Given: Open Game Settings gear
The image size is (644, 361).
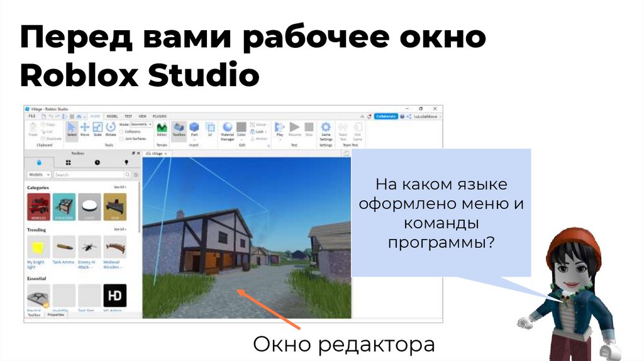Looking at the screenshot, I should [x=326, y=131].
